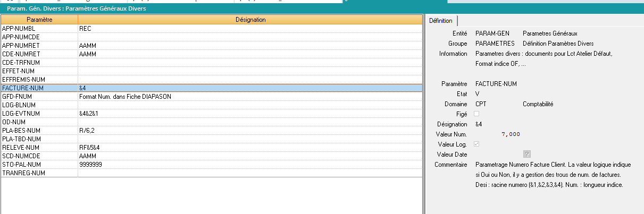Select the STO-PAL-NUM row
This screenshot has width=644, height=214.
pos(39,164)
